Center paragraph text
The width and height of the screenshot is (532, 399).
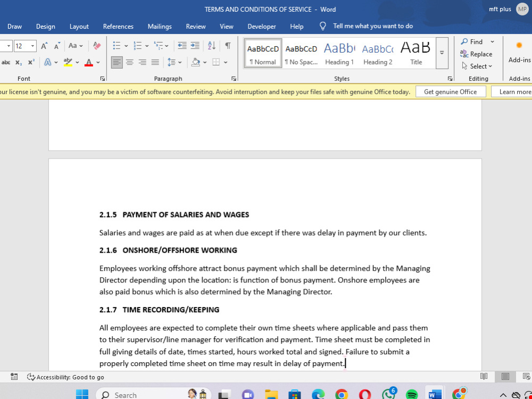130,62
